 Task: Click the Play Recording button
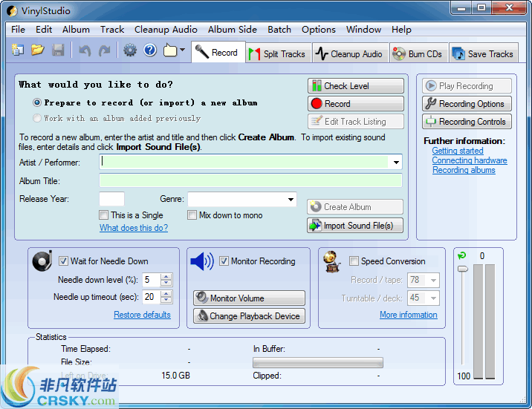[467, 85]
